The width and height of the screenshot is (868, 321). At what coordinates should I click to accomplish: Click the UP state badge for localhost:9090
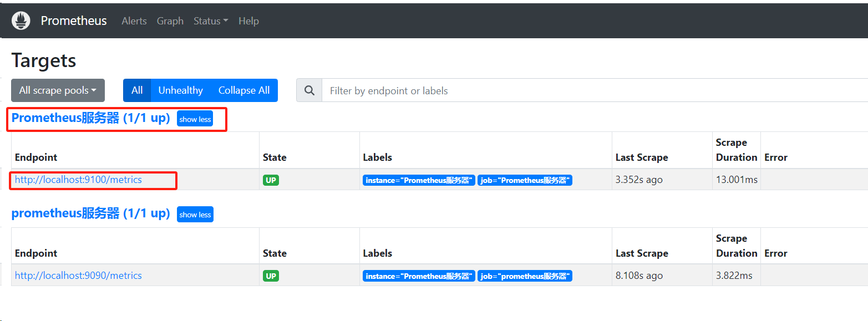click(271, 276)
